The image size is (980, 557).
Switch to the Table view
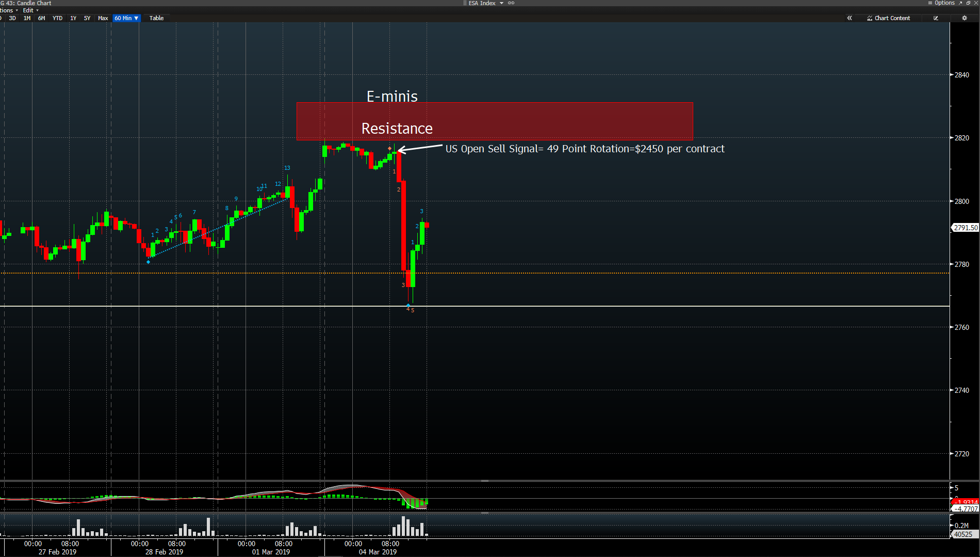156,18
